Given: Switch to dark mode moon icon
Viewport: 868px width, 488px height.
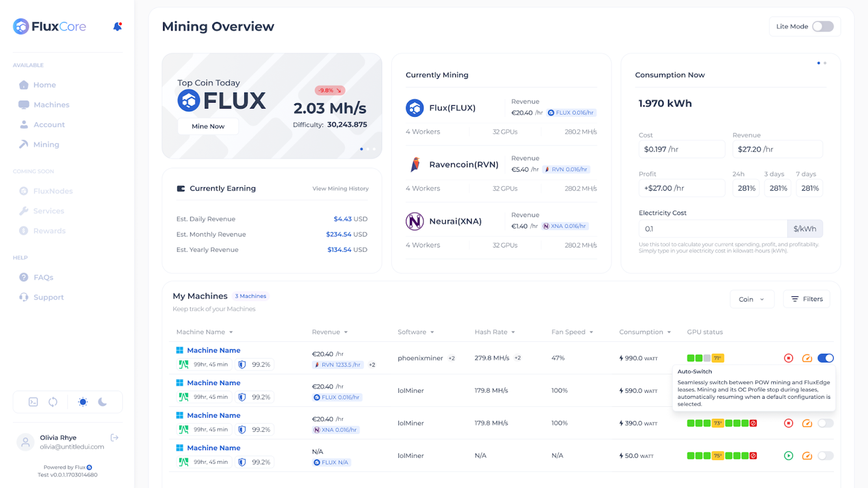Looking at the screenshot, I should pos(102,402).
